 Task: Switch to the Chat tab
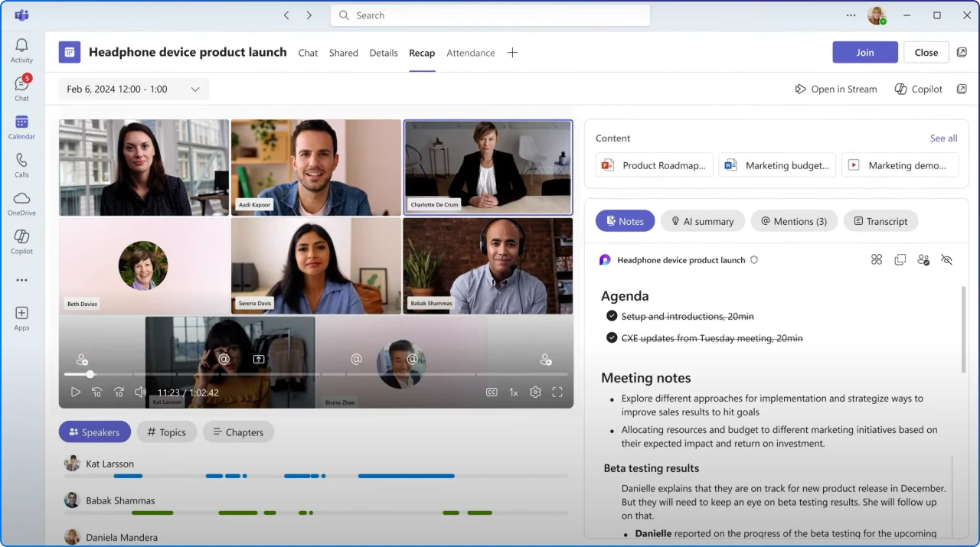pyautogui.click(x=308, y=53)
